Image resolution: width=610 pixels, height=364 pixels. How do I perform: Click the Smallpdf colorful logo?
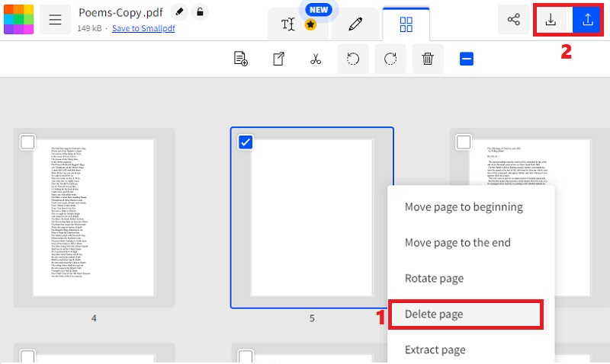(18, 19)
